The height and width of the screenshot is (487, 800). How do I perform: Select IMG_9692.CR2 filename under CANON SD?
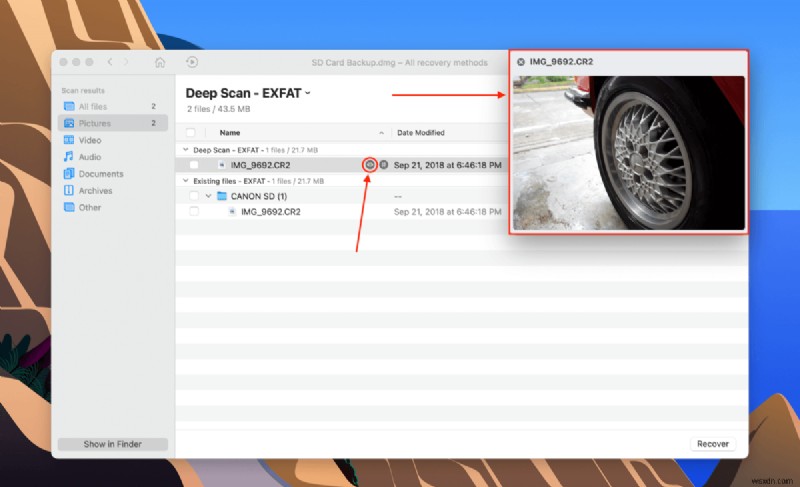[270, 212]
